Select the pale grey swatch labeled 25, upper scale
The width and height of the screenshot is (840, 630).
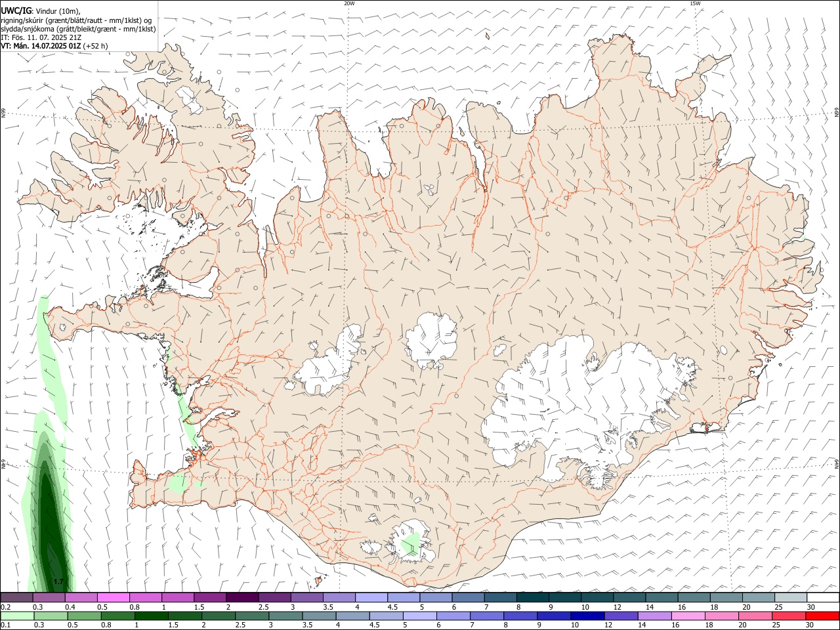point(791,597)
